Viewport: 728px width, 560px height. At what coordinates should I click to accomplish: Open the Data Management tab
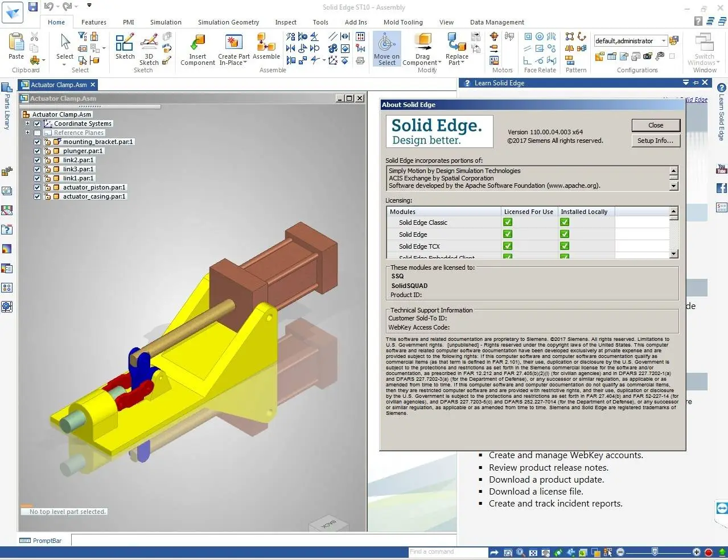pyautogui.click(x=497, y=22)
